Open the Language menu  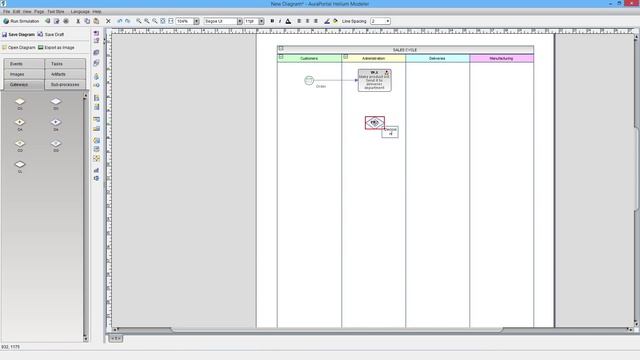[80, 12]
